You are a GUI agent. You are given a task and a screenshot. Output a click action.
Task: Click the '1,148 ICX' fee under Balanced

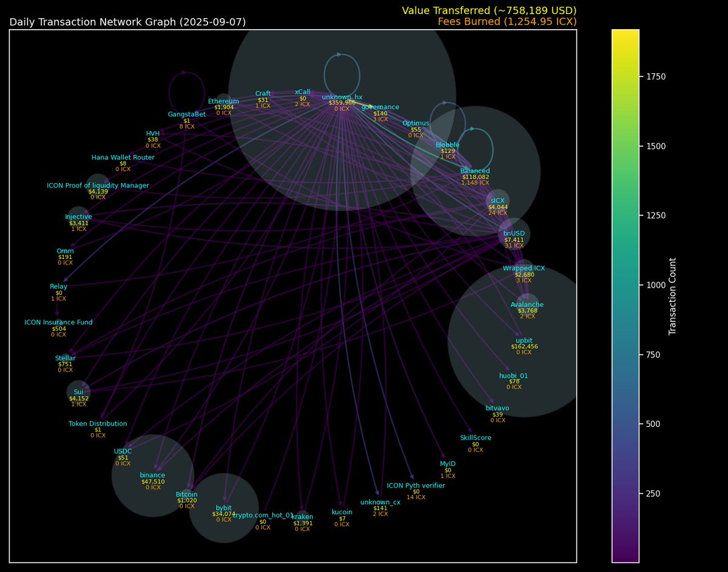pyautogui.click(x=475, y=183)
